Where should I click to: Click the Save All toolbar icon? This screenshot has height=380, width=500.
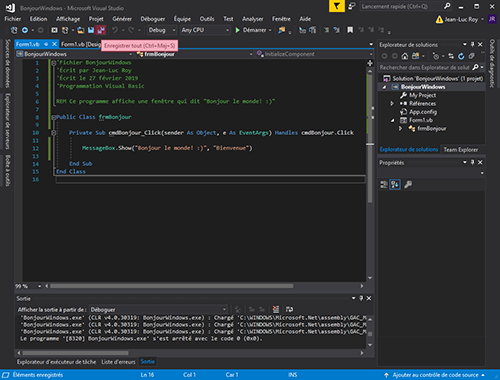pos(101,30)
